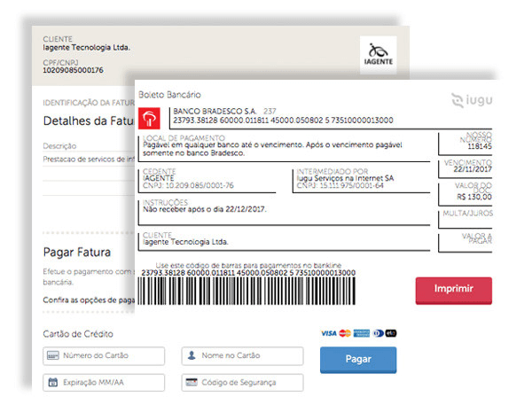The width and height of the screenshot is (532, 405).
Task: Focus the Nome no Cartão field
Action: 242,356
